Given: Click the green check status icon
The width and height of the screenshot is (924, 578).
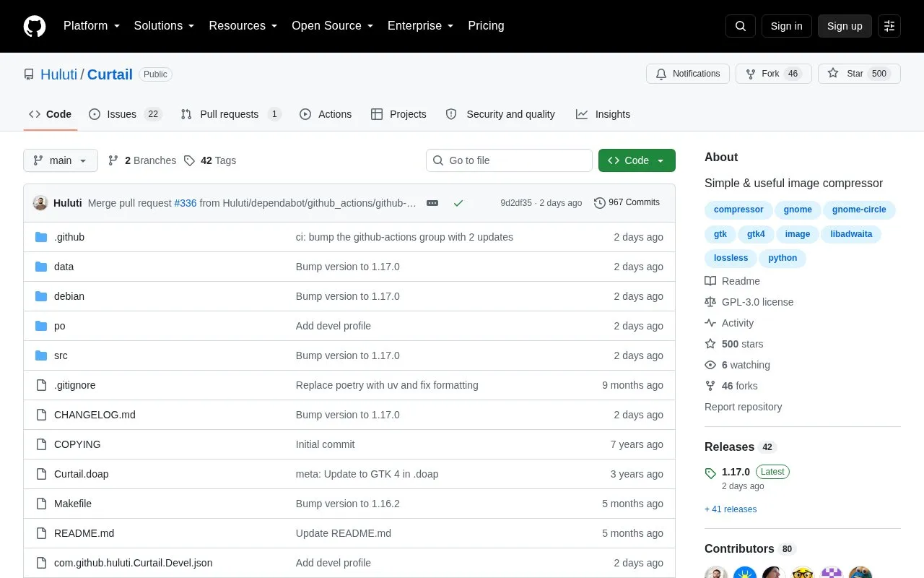Looking at the screenshot, I should [458, 203].
